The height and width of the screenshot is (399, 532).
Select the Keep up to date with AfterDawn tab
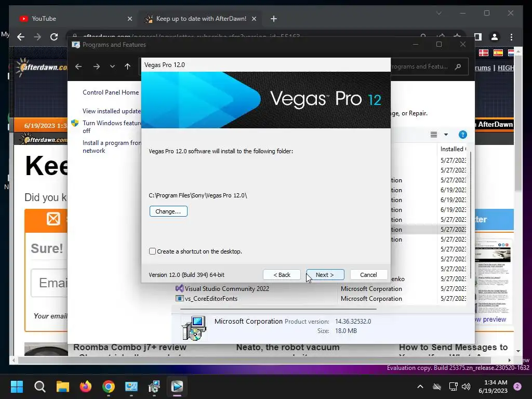click(201, 19)
